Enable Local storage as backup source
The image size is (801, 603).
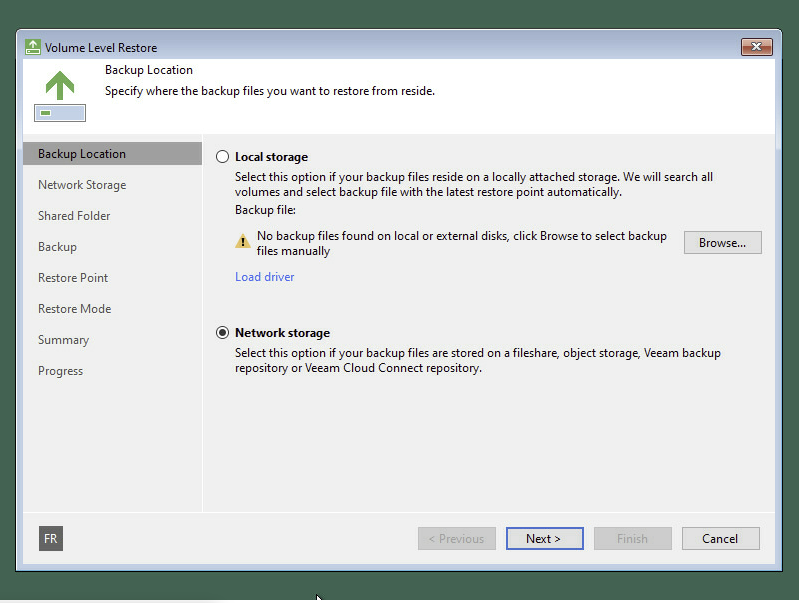point(222,156)
